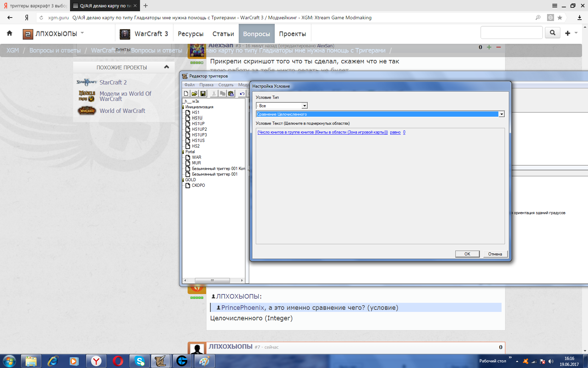
Task: Click the 'равно' operator link
Action: [x=395, y=132]
